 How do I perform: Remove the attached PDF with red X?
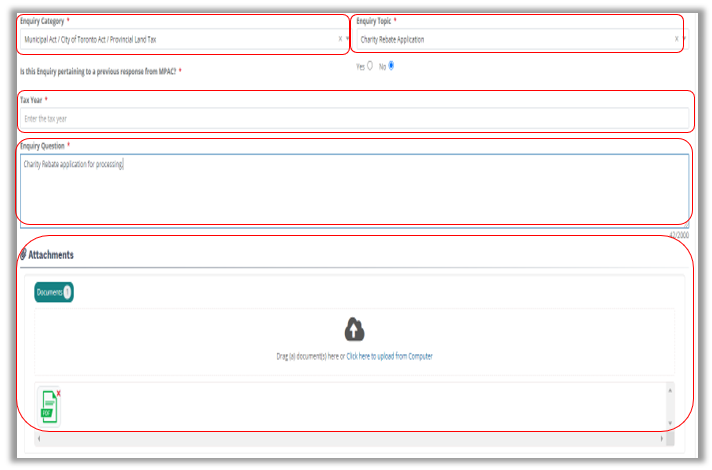pyautogui.click(x=58, y=393)
